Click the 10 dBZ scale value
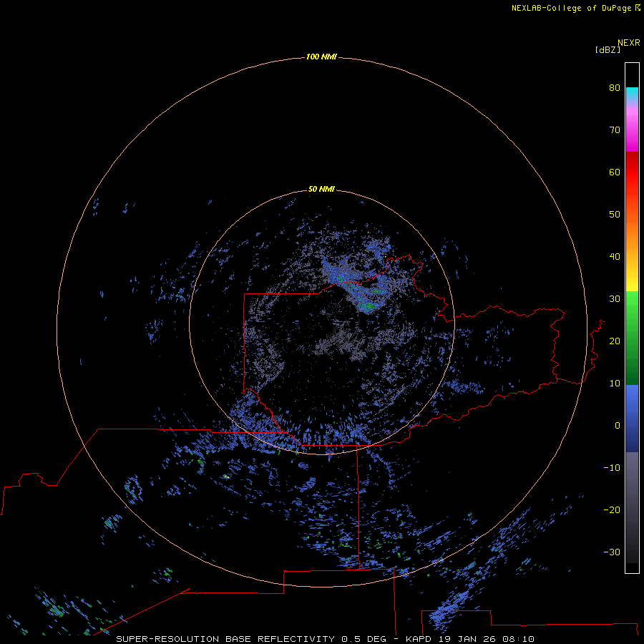 coord(615,384)
